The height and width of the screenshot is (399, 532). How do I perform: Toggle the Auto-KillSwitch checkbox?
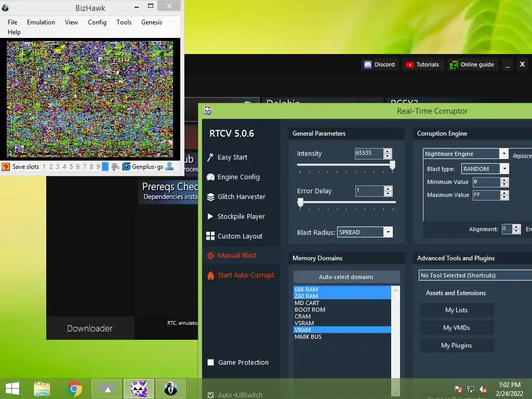click(x=211, y=395)
